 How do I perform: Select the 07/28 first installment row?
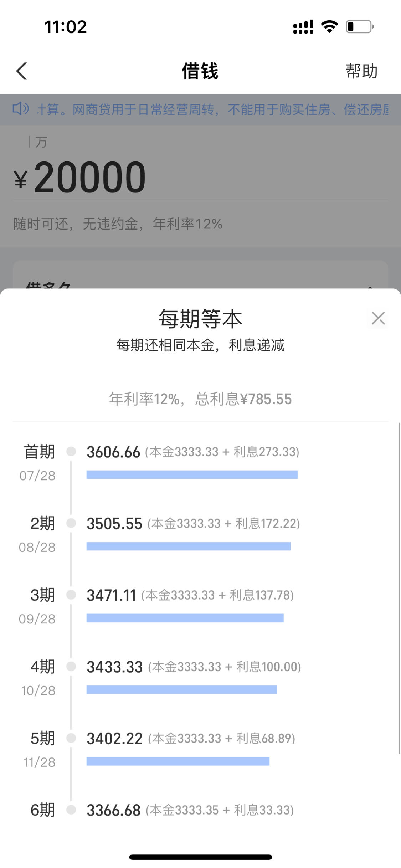tap(37, 475)
